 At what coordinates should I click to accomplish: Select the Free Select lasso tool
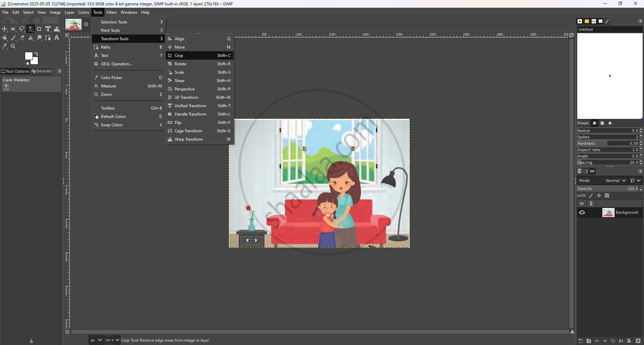pos(22,29)
